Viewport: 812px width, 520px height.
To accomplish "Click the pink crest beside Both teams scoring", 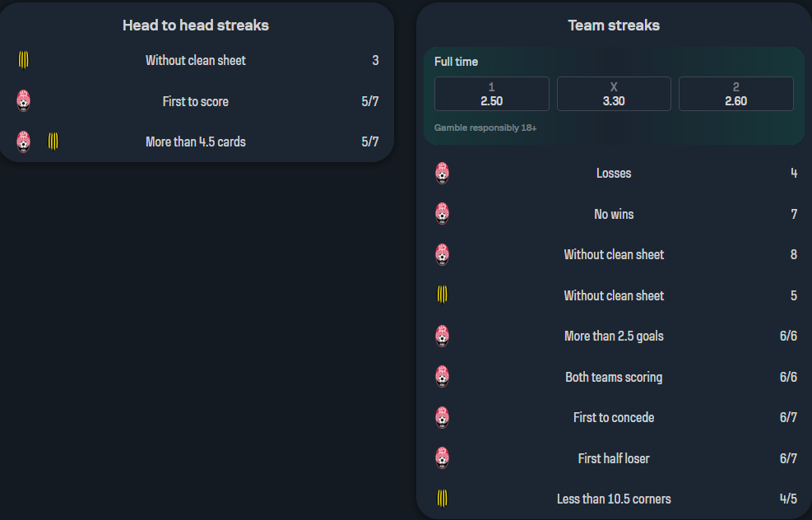I will (x=443, y=377).
